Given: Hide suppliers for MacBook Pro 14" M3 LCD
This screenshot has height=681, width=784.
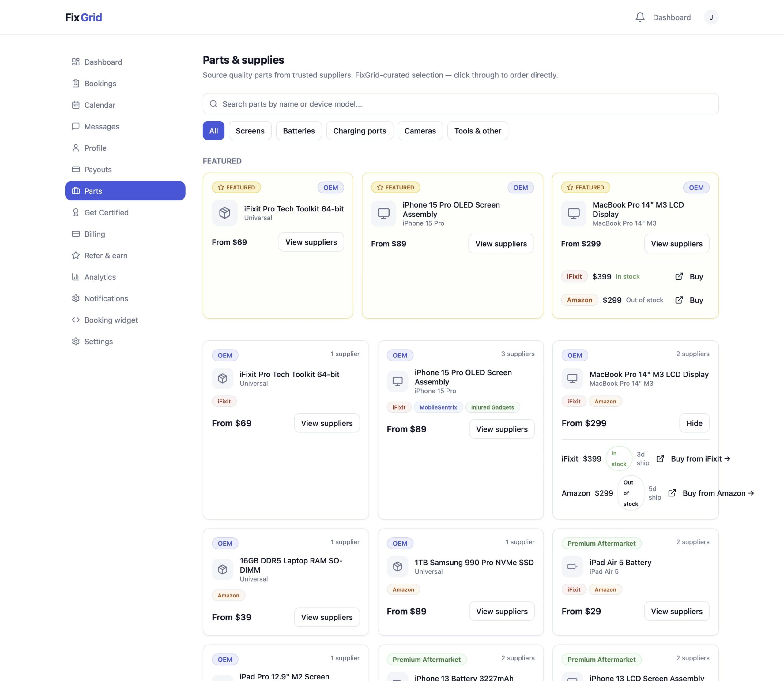Looking at the screenshot, I should pos(694,423).
